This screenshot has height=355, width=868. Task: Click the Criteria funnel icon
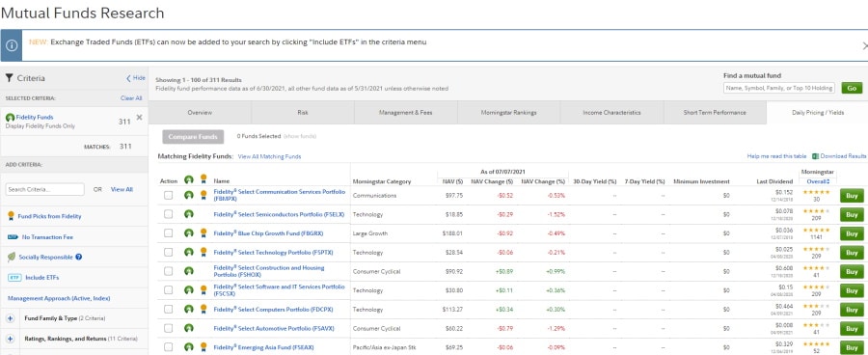click(9, 78)
